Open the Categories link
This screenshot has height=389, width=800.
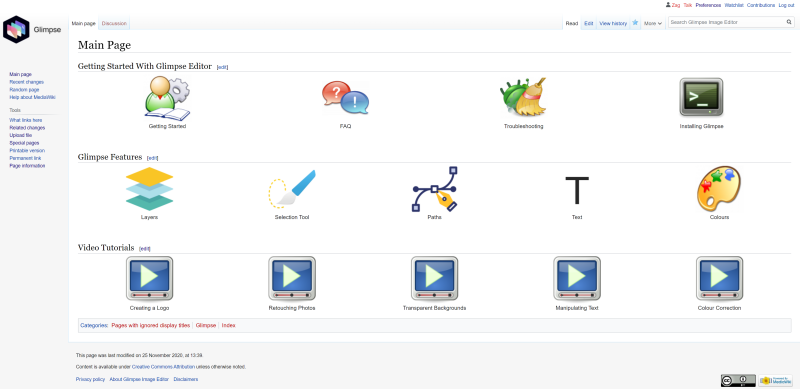point(94,325)
